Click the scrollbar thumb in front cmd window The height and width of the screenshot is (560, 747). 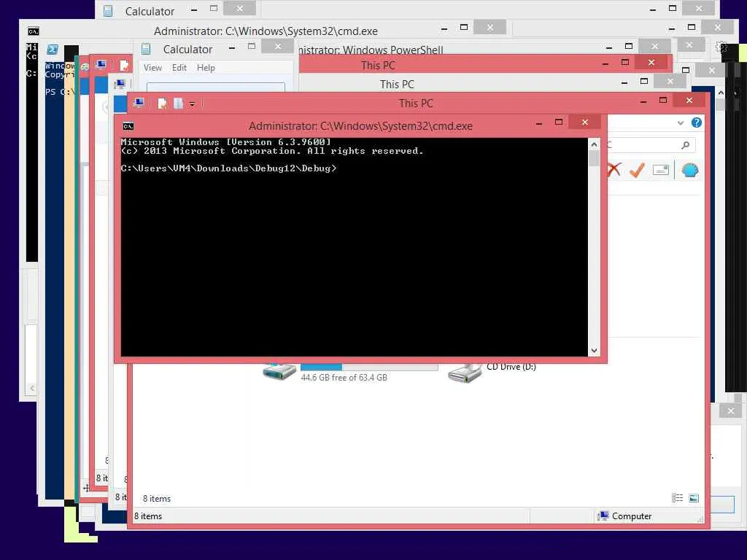coord(594,158)
